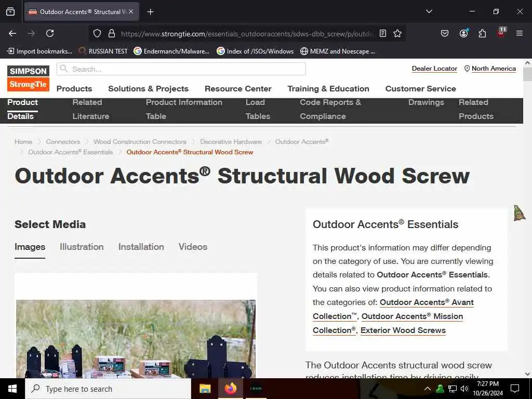Open the Windows Start menu
Image resolution: width=532 pixels, height=399 pixels.
12,389
